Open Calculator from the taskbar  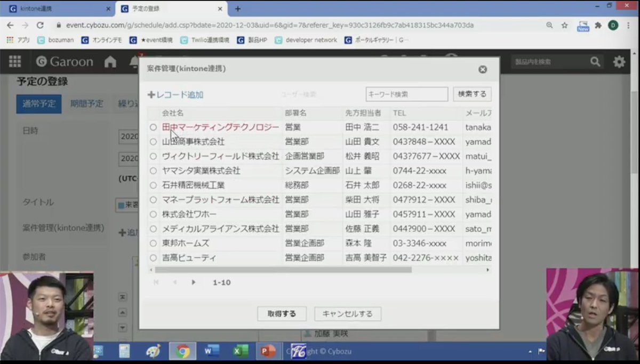(125, 351)
